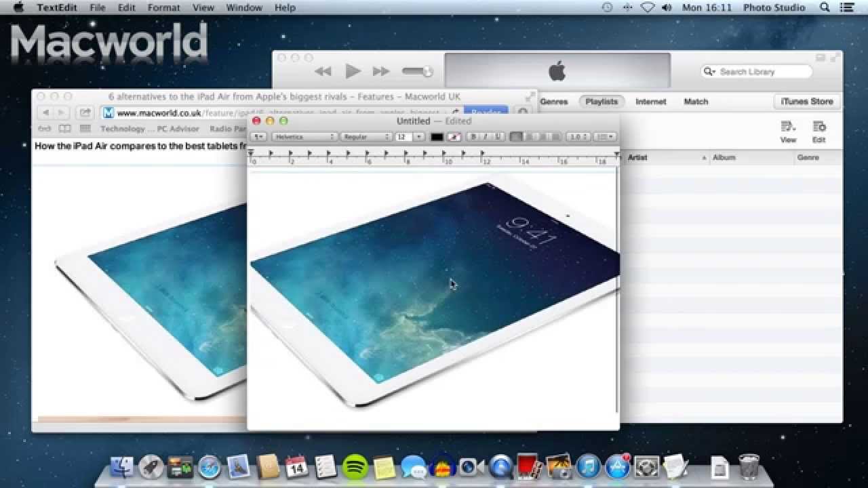Open Safari bookmarks book icon
The height and width of the screenshot is (488, 868).
(x=64, y=128)
